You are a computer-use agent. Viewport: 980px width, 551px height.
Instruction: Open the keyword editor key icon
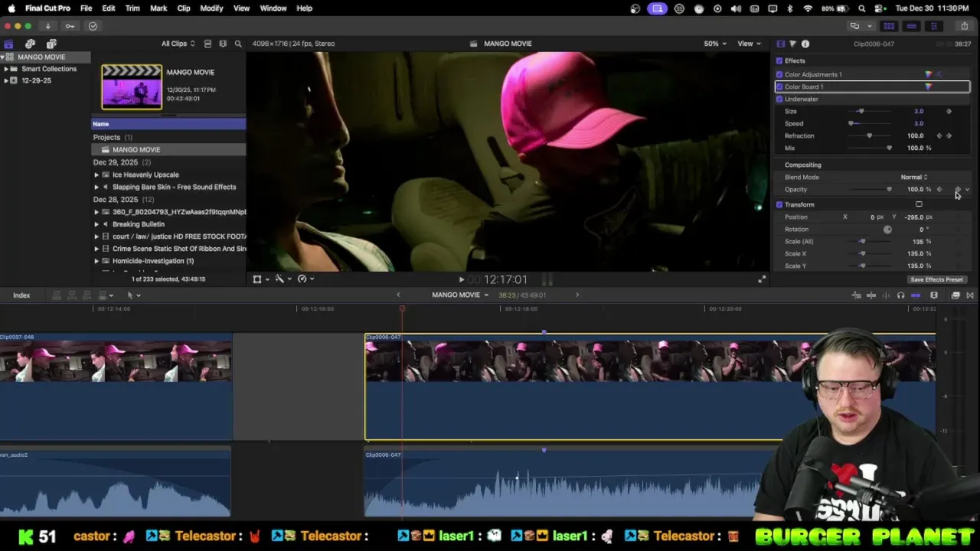70,26
